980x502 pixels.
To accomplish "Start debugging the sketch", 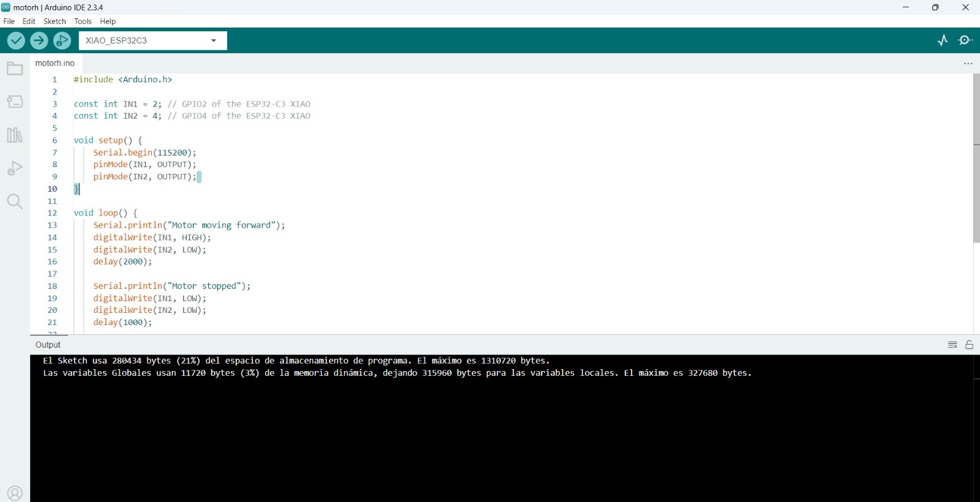I will click(62, 40).
